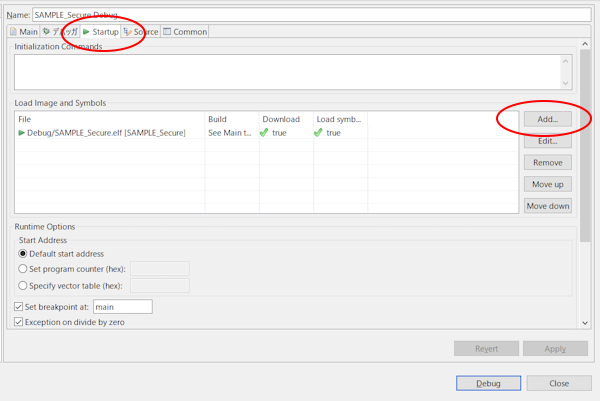
Task: Disable Exception on divide by zero
Action: click(19, 322)
